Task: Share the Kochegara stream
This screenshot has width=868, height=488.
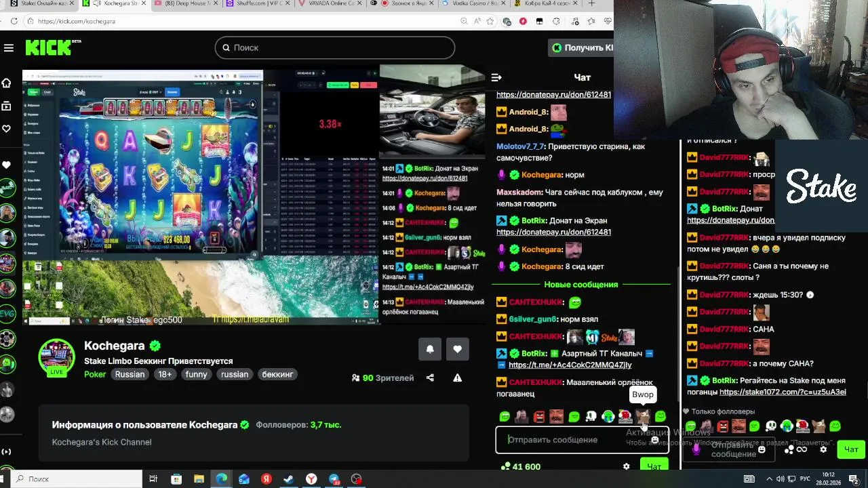Action: (x=430, y=378)
